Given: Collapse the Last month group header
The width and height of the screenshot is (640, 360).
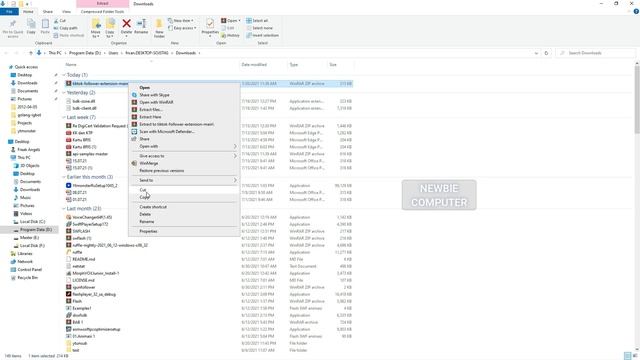Looking at the screenshot, I should (64, 209).
